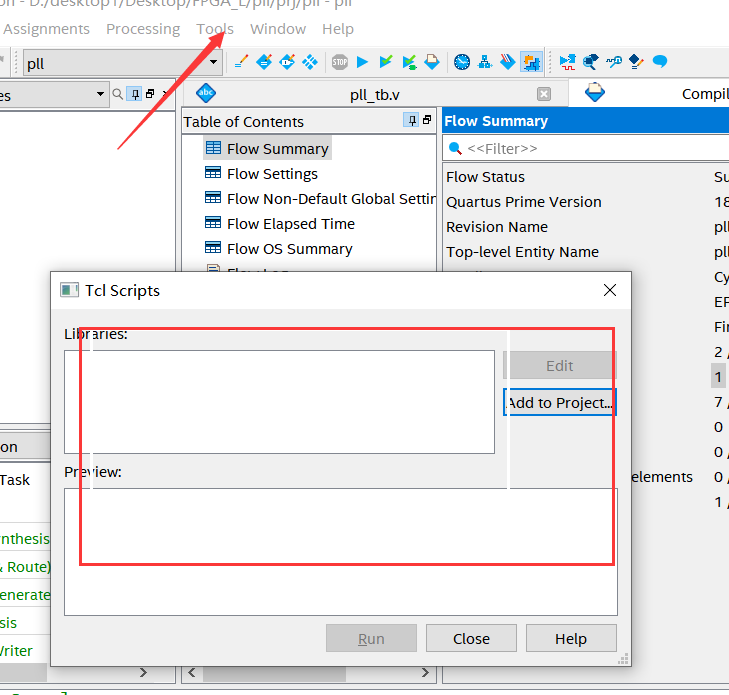Viewport: 729px width, 695px height.
Task: Float the Table of Contents panel
Action: tap(427, 120)
